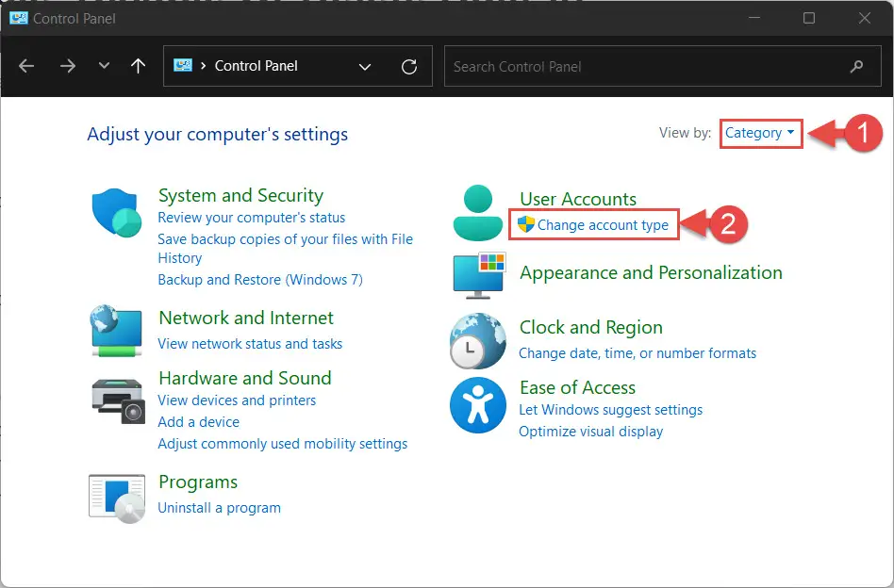894x588 pixels.
Task: Minimize the Control Panel window
Action: [754, 18]
